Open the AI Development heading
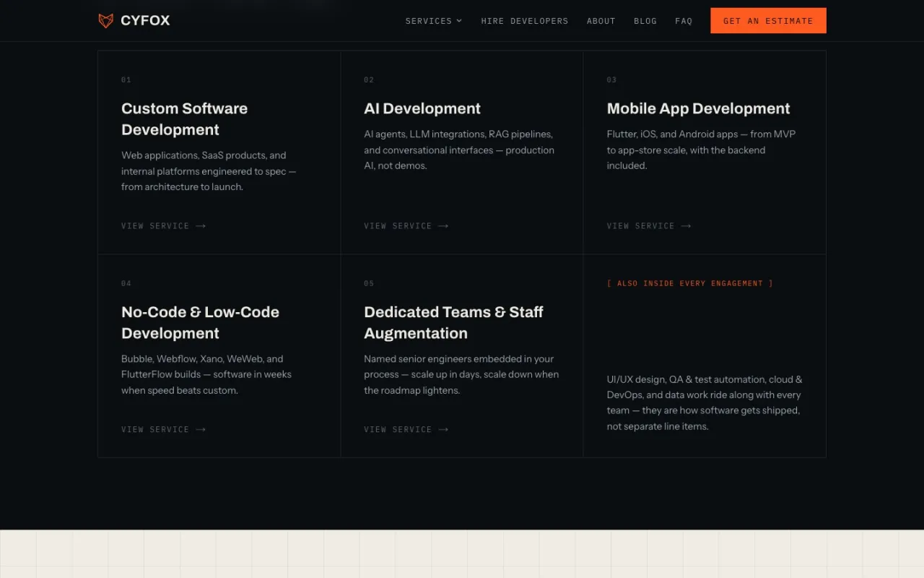Viewport: 924px width, 578px height. click(x=422, y=108)
